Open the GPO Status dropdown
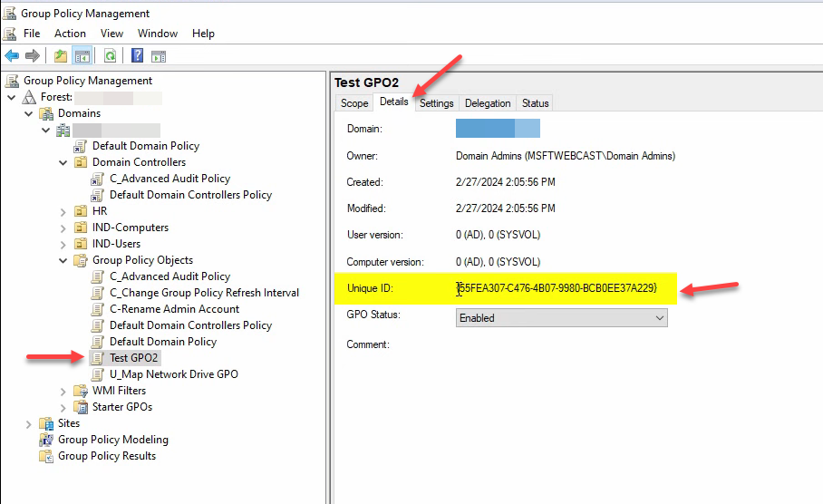Screen dimensions: 823x504 562,318
